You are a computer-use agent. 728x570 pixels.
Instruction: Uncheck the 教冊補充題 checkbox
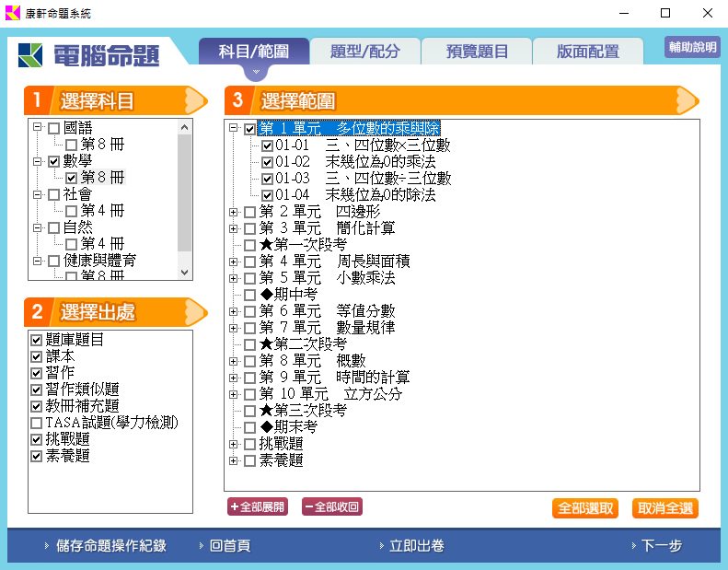tap(36, 406)
